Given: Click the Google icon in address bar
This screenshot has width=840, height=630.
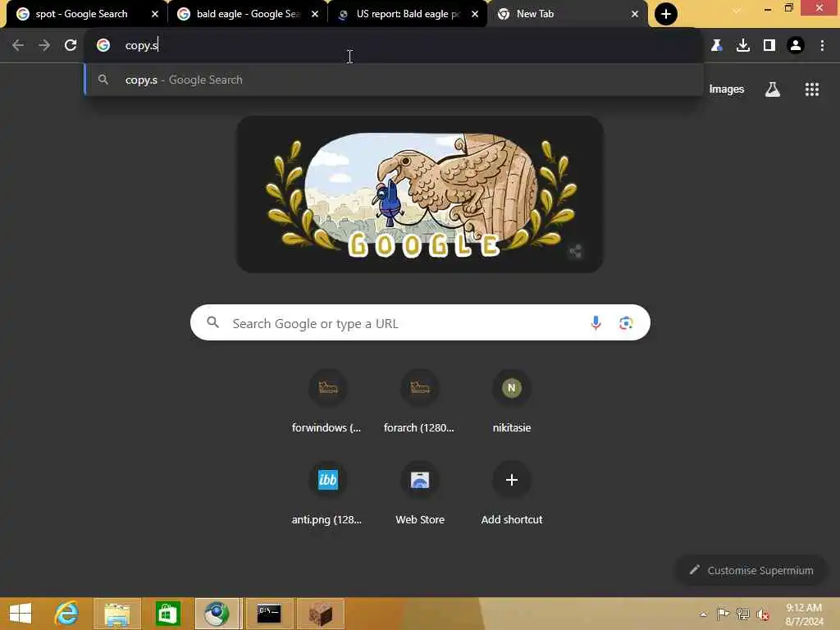Looking at the screenshot, I should [x=103, y=45].
